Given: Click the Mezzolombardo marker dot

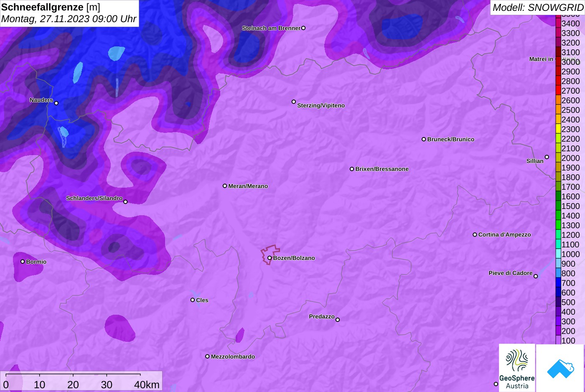Looking at the screenshot, I should tap(207, 356).
